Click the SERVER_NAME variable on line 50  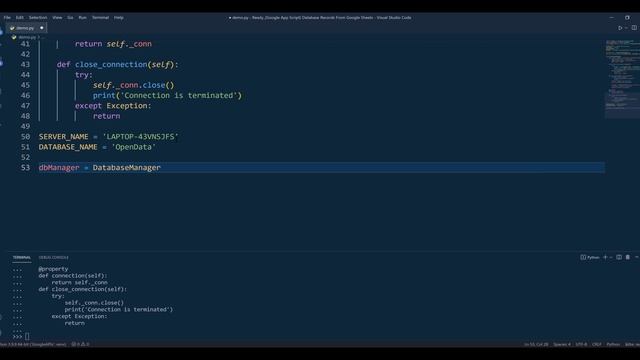pos(64,137)
